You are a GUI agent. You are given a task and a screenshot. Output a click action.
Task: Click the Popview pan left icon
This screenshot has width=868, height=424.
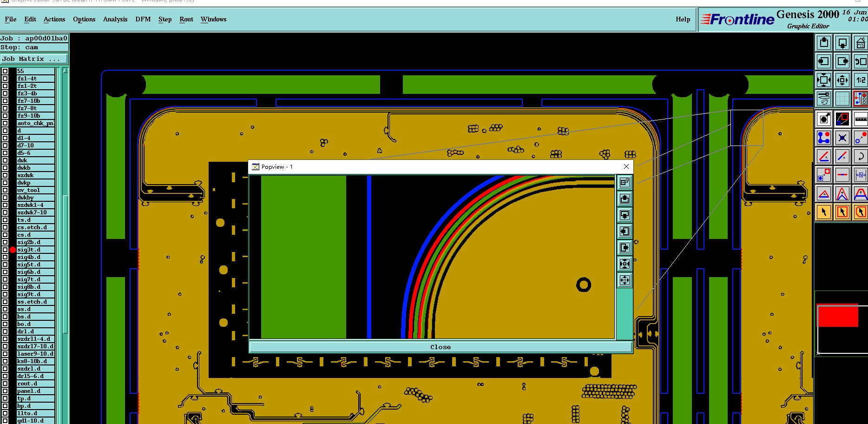click(x=625, y=231)
